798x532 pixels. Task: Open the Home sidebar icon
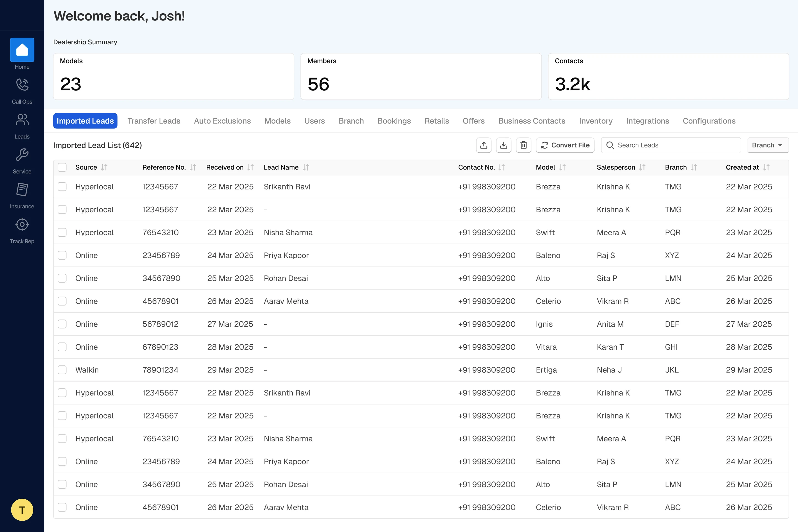coord(22,50)
